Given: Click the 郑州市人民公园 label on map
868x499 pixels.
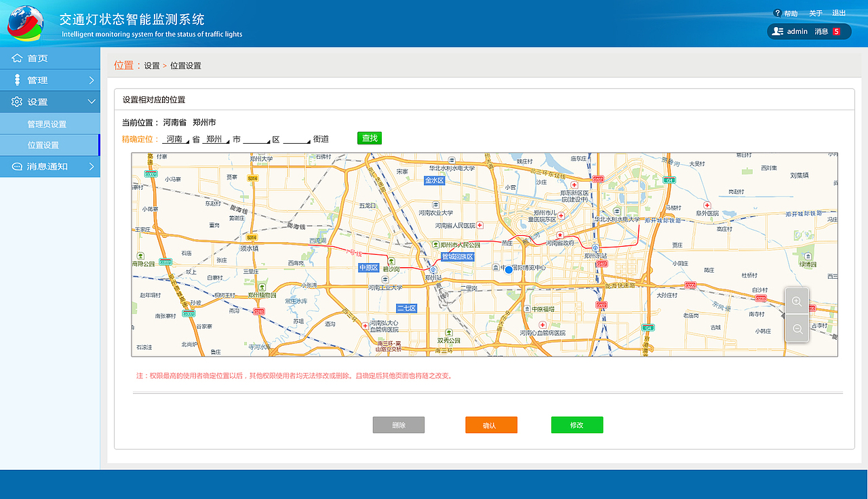Looking at the screenshot, I should point(460,244).
